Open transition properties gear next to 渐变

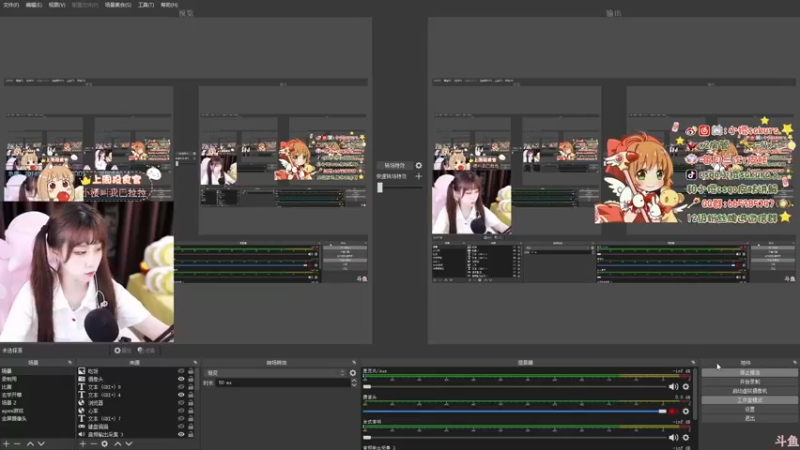(353, 373)
